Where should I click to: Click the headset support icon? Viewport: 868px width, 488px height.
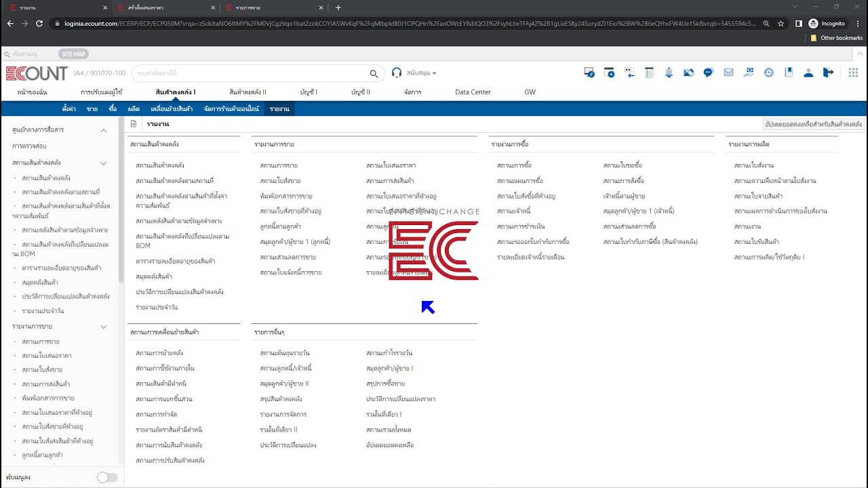pyautogui.click(x=397, y=73)
